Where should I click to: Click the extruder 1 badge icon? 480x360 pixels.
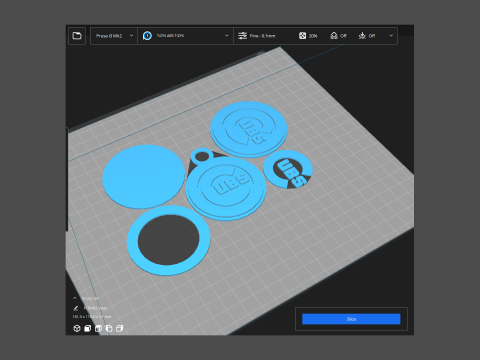coord(147,36)
